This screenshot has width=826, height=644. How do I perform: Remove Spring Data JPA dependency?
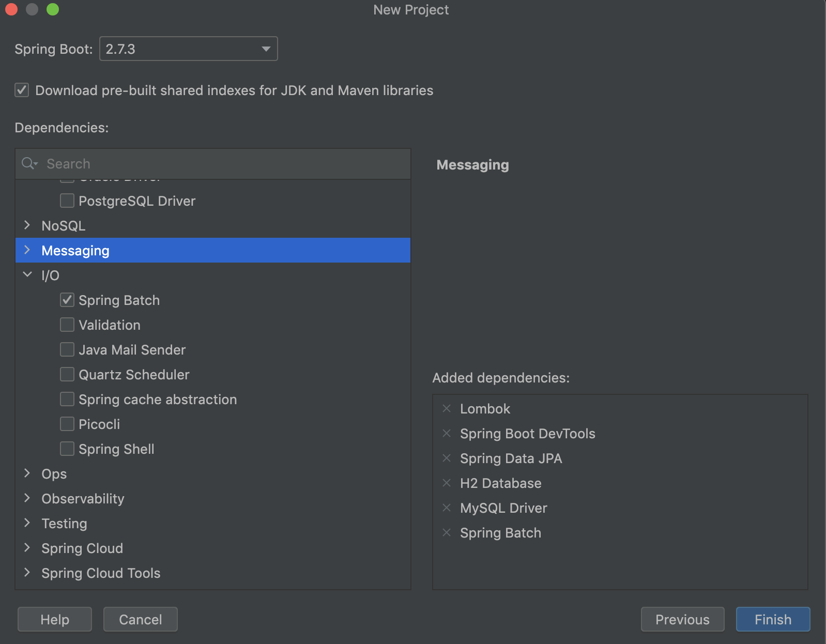click(447, 458)
